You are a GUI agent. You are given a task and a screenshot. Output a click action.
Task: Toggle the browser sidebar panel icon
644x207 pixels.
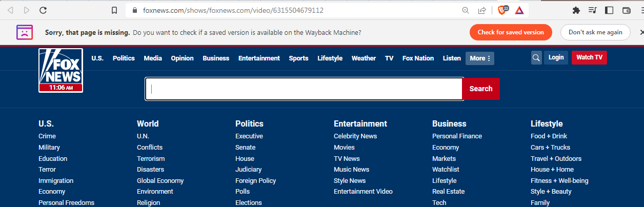pos(609,10)
